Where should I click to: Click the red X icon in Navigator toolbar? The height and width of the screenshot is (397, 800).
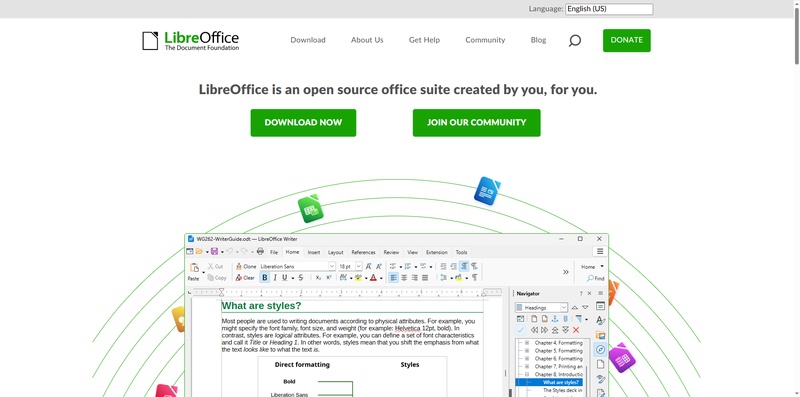576,330
